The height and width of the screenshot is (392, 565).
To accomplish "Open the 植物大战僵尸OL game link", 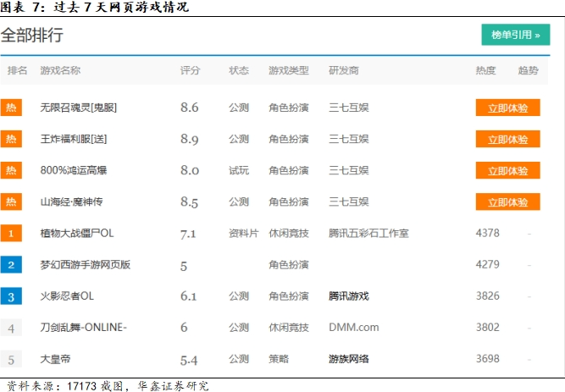I will pos(77,234).
